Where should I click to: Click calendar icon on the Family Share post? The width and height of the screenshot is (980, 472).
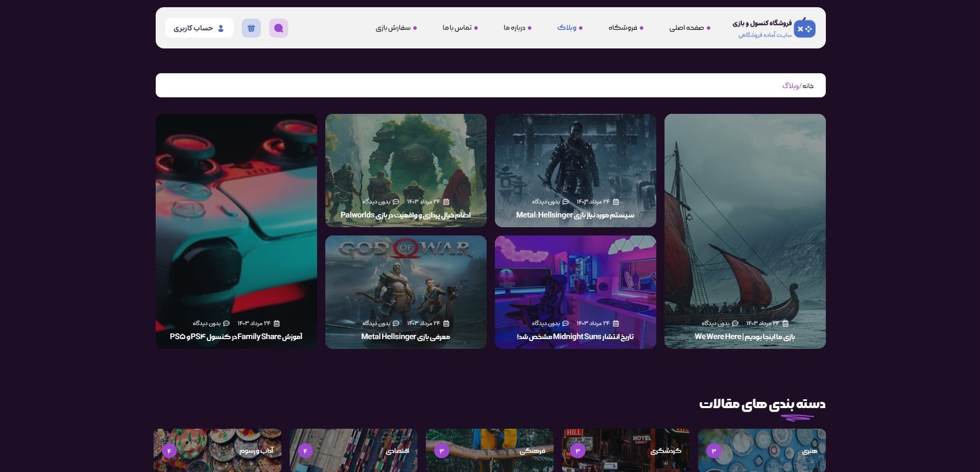276,323
